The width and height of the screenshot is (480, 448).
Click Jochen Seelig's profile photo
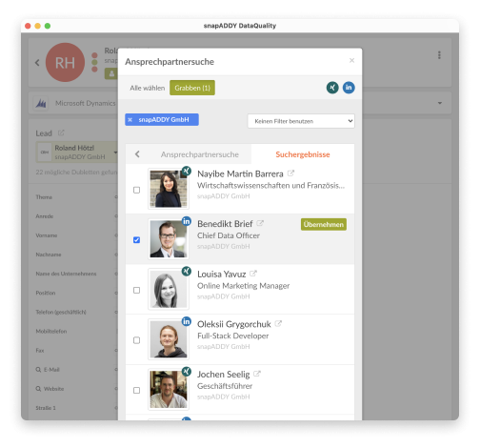point(169,390)
